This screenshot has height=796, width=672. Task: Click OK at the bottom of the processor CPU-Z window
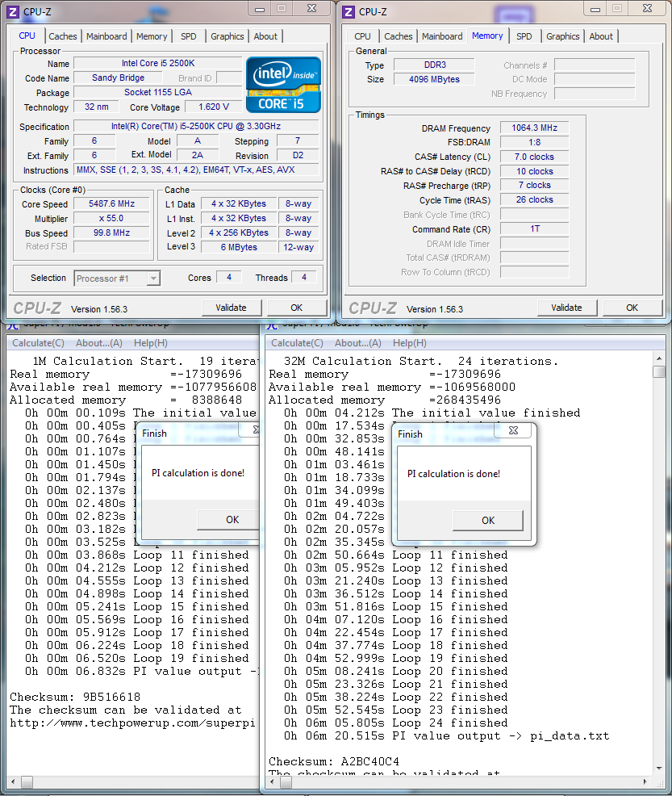pyautogui.click(x=297, y=308)
